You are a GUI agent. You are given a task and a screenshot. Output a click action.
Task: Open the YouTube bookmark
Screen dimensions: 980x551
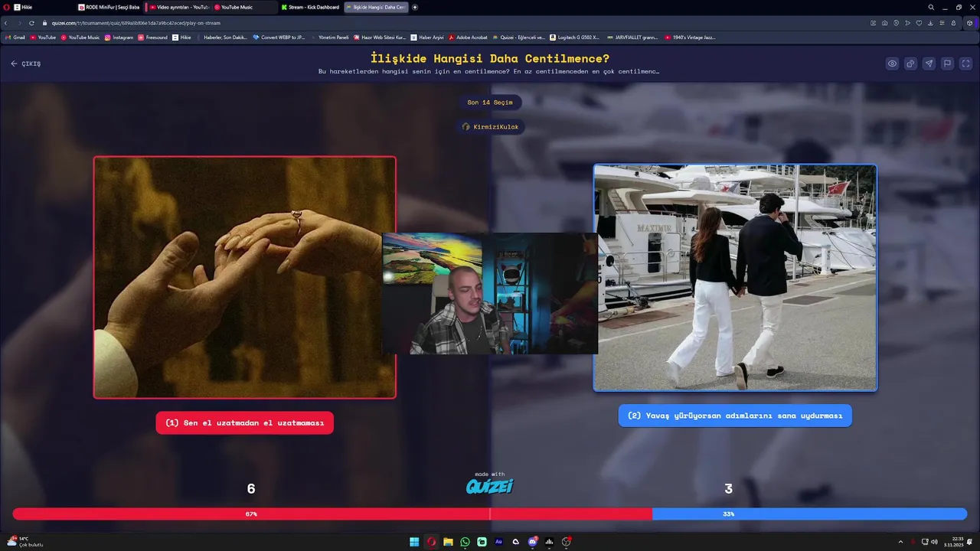(44, 37)
